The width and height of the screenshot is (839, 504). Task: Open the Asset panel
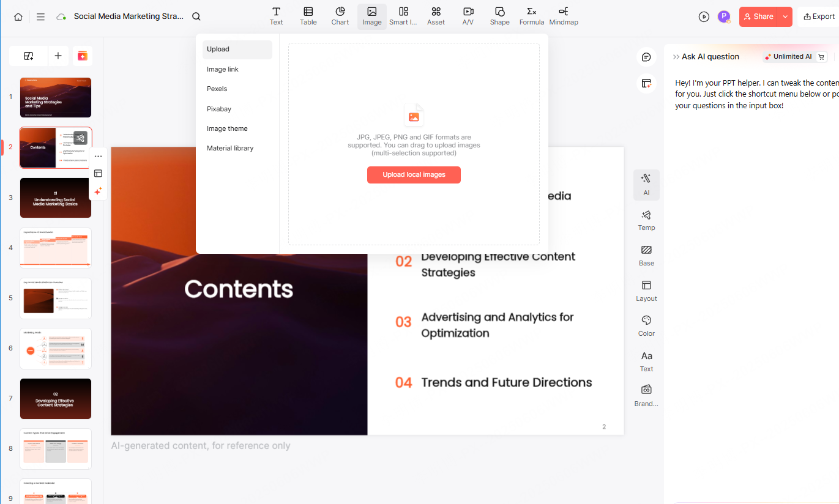(x=436, y=17)
